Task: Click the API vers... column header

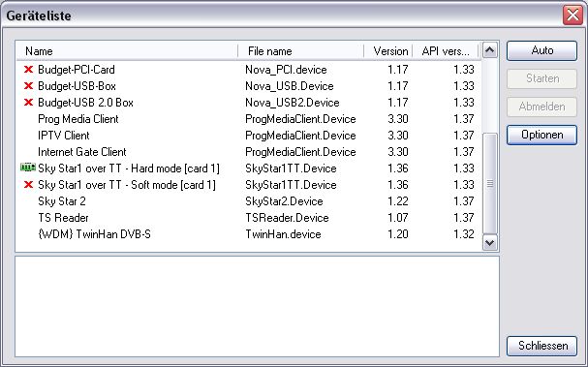Action: tap(446, 51)
